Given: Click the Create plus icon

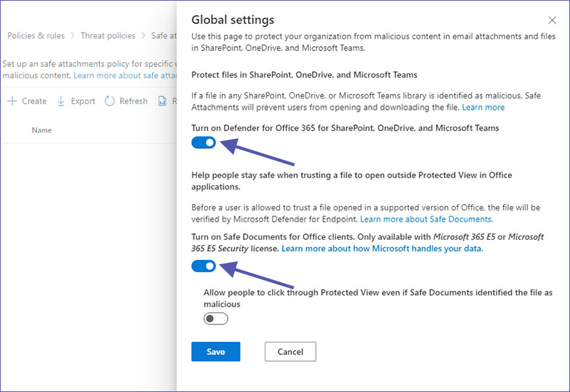Looking at the screenshot, I should 13,101.
